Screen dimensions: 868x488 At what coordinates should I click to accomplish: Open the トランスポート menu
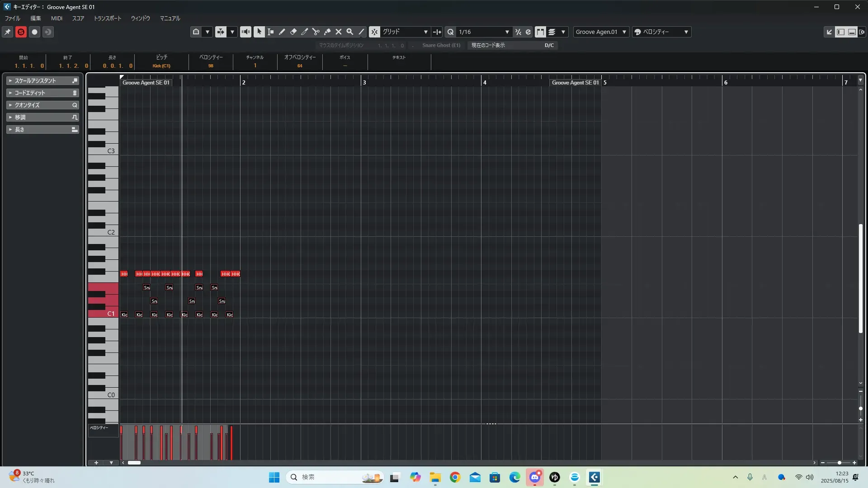coord(107,18)
